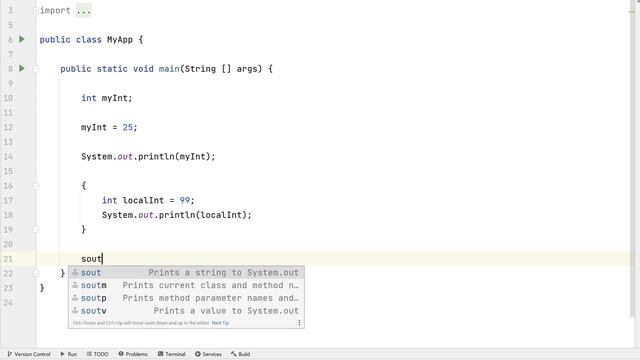The width and height of the screenshot is (640, 360).
Task: Click line number 21 in gutter
Action: [x=8, y=259]
